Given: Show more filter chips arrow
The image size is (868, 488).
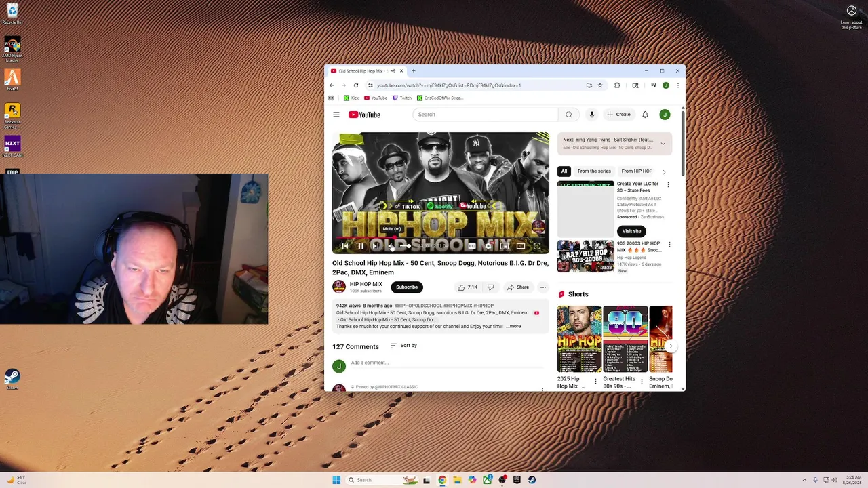Looking at the screenshot, I should click(x=664, y=171).
